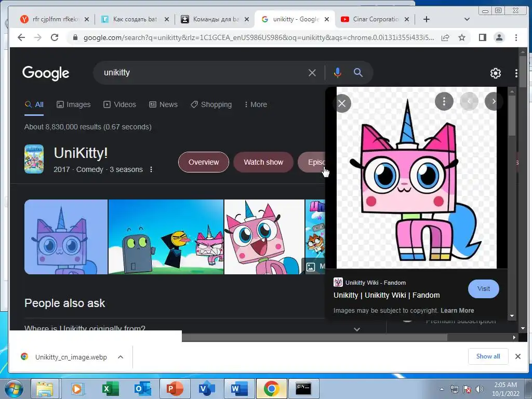Open the happy open-mouth Unikitty thumbnail

(264, 237)
